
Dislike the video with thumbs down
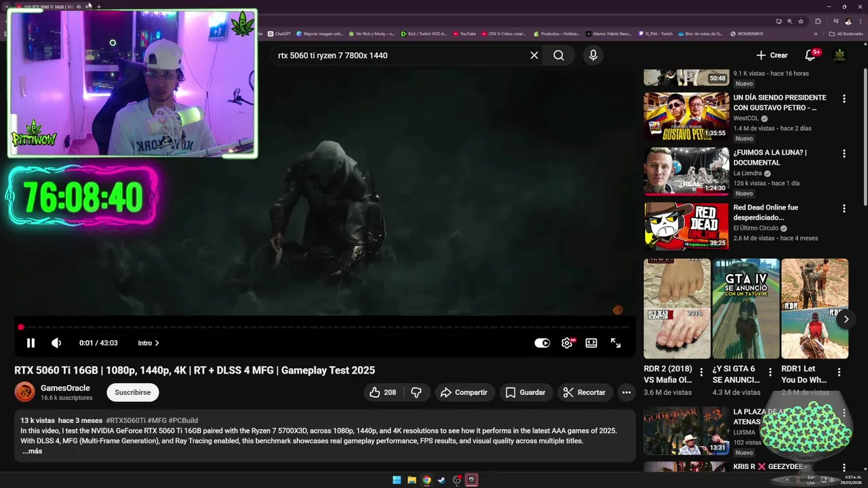tap(416, 392)
